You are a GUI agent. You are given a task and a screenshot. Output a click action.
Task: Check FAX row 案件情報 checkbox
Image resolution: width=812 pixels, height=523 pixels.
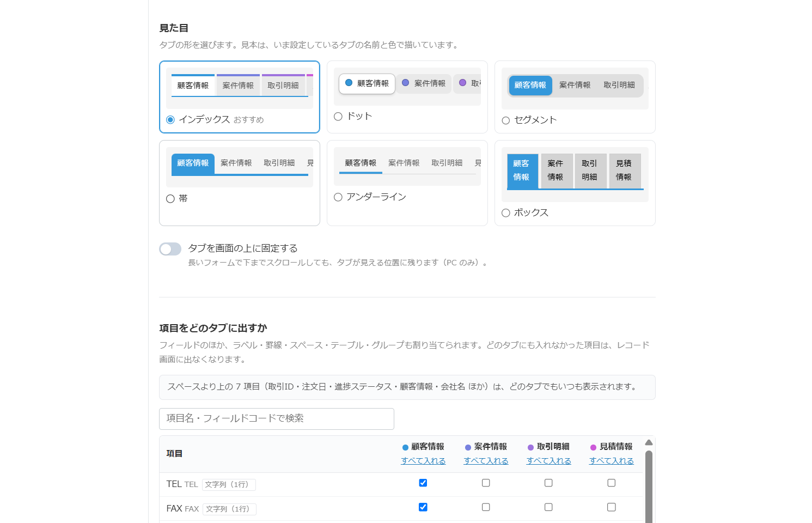[486, 507]
